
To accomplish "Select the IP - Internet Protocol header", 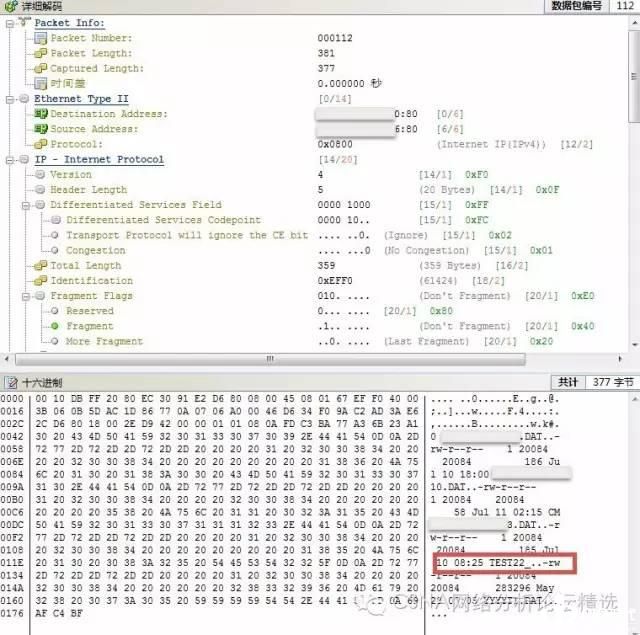I will click(x=98, y=159).
